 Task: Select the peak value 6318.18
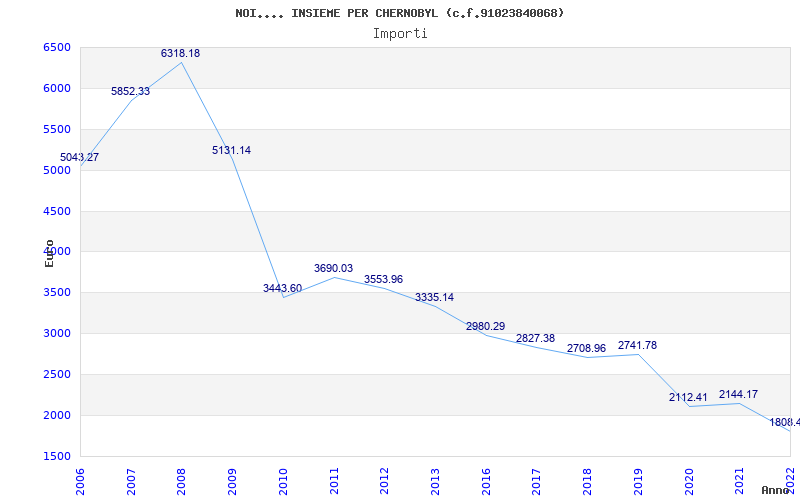[x=181, y=53]
